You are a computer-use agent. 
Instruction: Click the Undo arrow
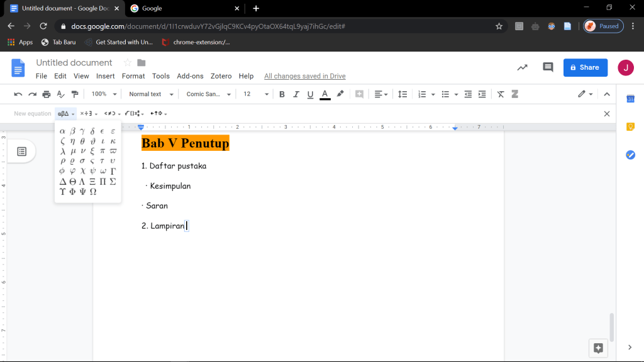click(x=18, y=94)
